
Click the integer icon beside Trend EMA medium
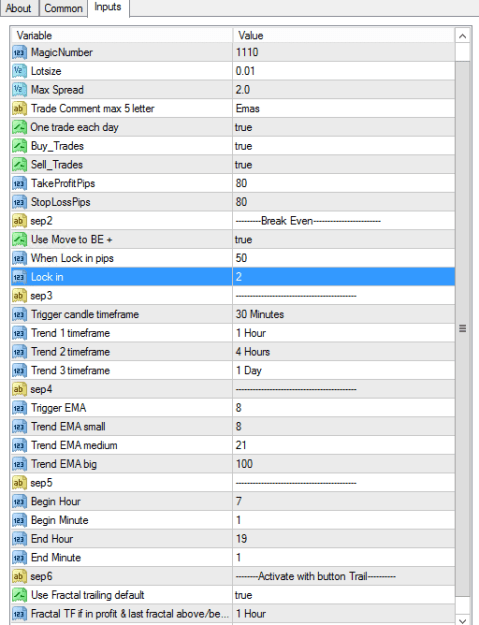(19, 445)
